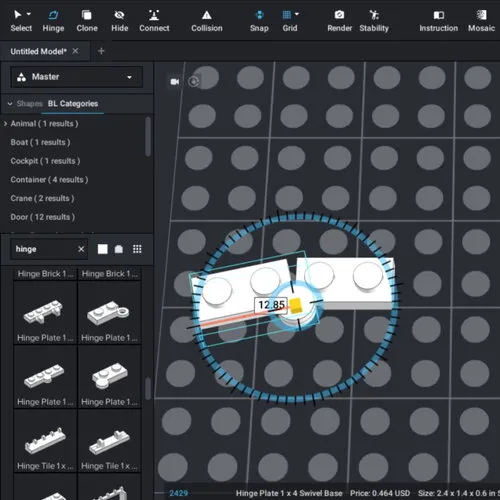Switch to the Untitled Model tab
Screen dimensions: 500x500
tap(38, 51)
